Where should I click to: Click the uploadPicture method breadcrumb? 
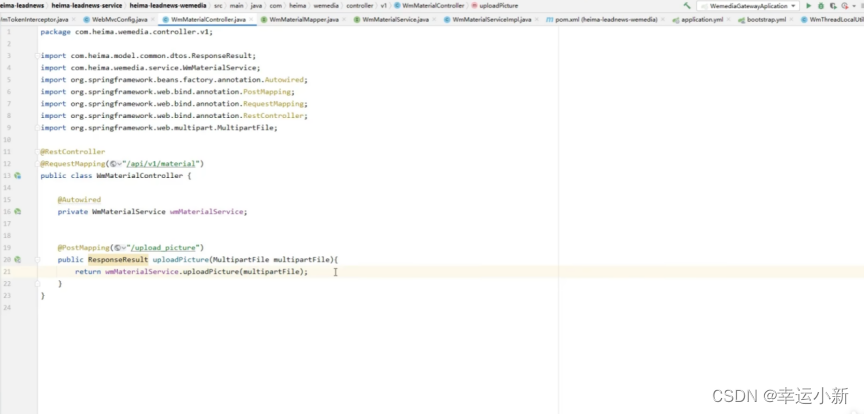click(x=495, y=6)
